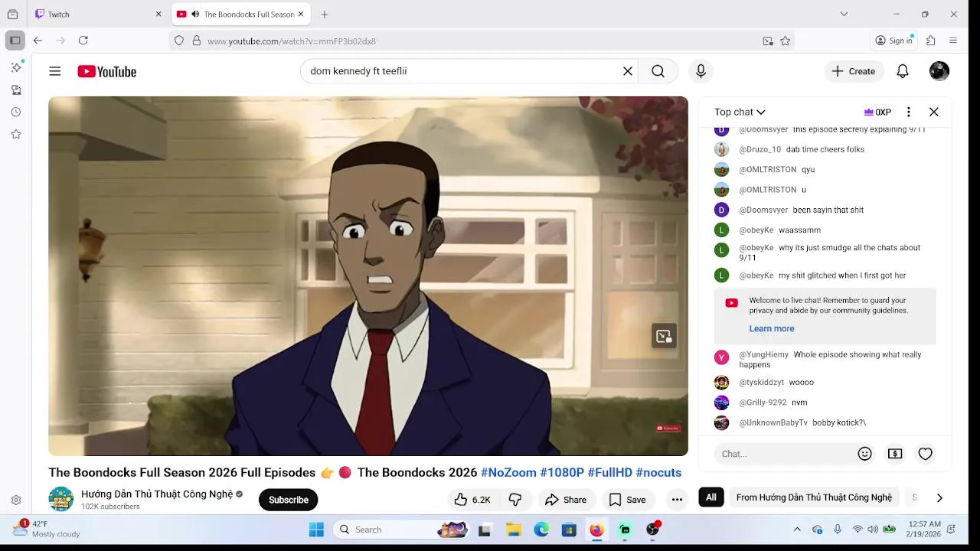The image size is (980, 551).
Task: Open YouTube notifications bell
Action: pyautogui.click(x=903, y=71)
